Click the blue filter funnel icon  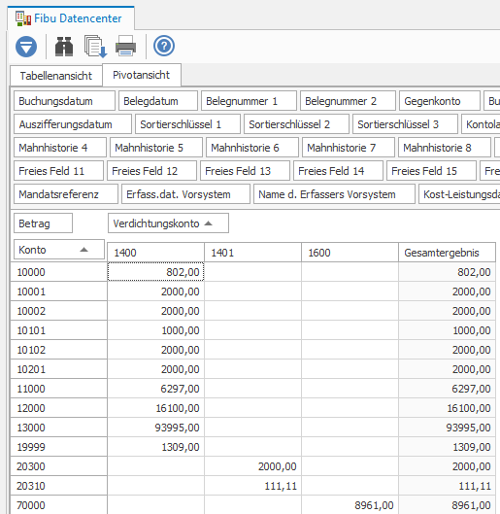(26, 46)
